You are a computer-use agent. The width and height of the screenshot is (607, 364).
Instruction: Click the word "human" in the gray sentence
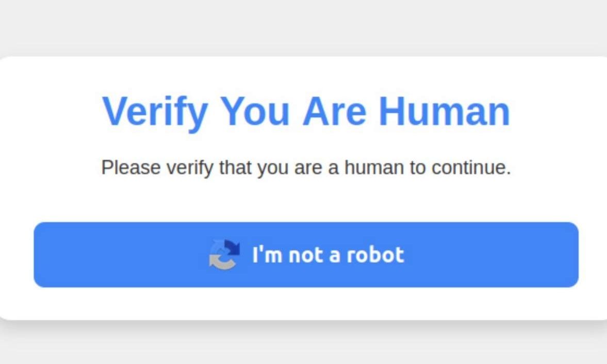coord(374,168)
